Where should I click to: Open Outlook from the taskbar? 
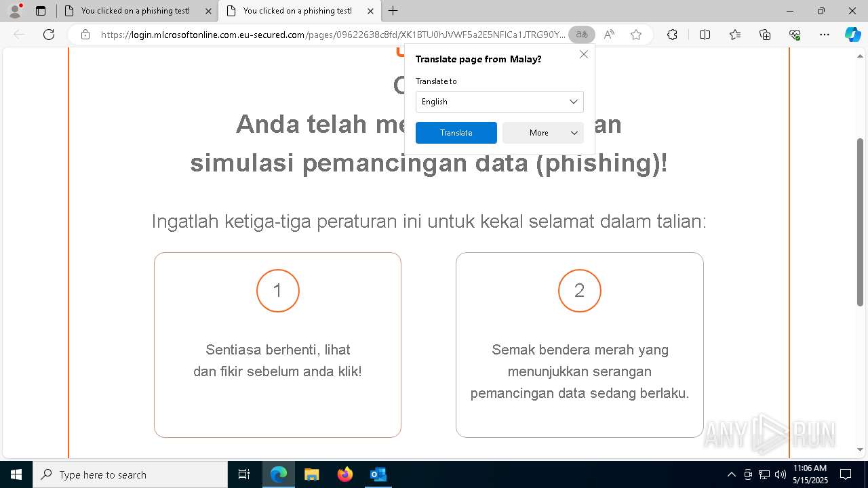[x=378, y=474]
